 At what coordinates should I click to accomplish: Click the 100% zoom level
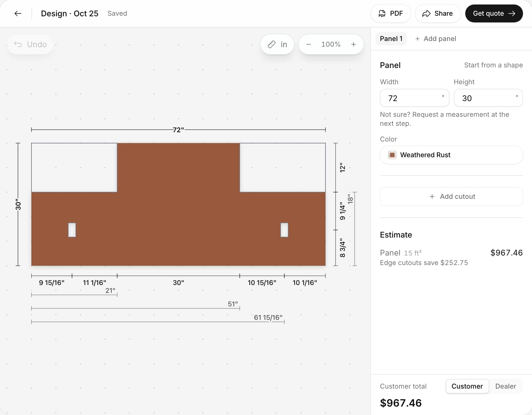pos(331,44)
